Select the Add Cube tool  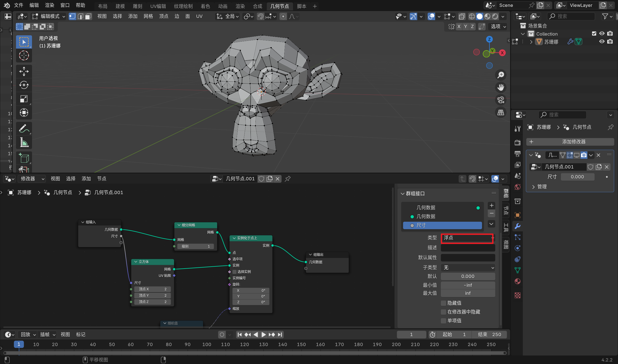(24, 158)
